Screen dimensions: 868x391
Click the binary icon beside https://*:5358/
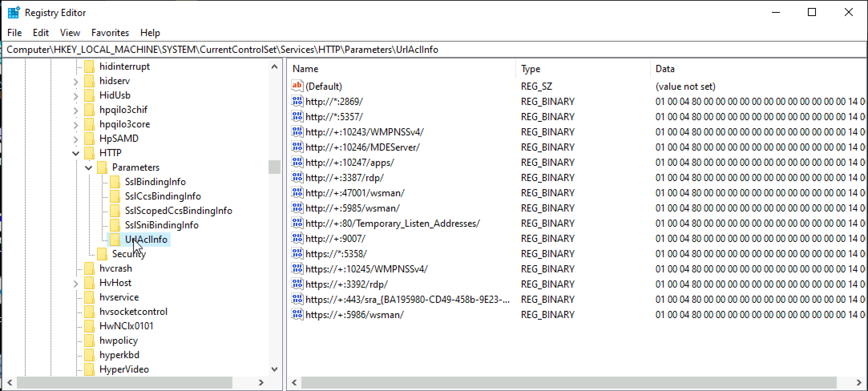[297, 254]
